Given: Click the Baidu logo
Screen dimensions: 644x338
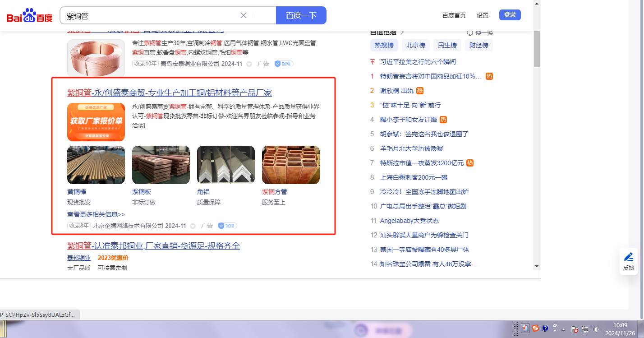Looking at the screenshot, I should point(29,16).
